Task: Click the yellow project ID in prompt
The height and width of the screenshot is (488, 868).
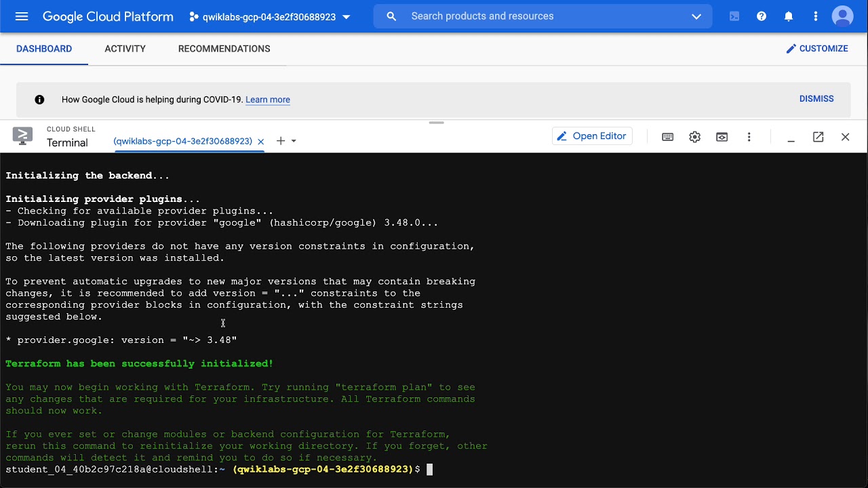Action: pyautogui.click(x=323, y=470)
